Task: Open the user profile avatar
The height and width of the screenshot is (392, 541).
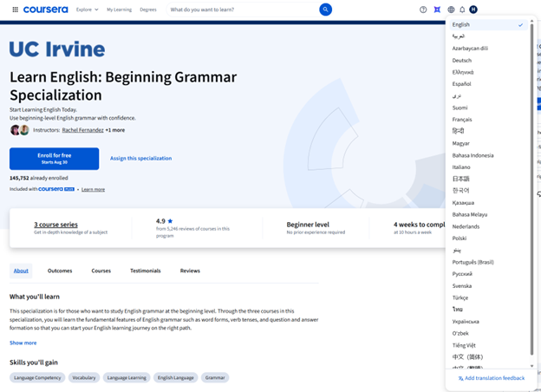Action: pyautogui.click(x=473, y=10)
